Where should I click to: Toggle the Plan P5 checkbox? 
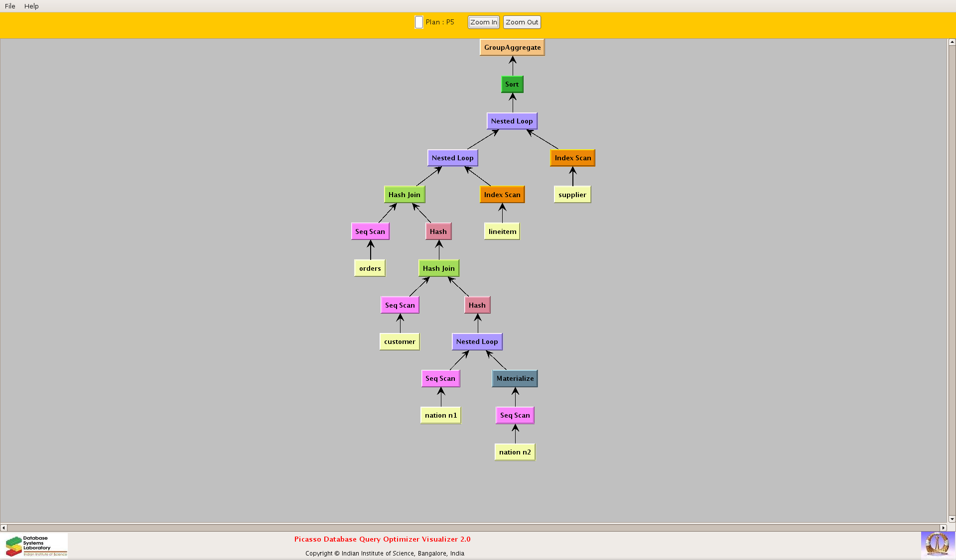click(x=419, y=22)
